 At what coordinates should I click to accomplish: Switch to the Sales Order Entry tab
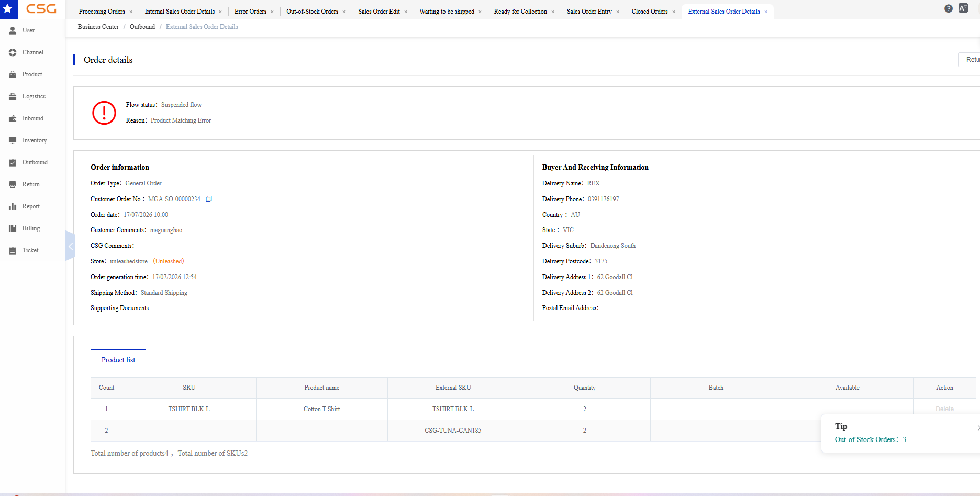pos(589,12)
